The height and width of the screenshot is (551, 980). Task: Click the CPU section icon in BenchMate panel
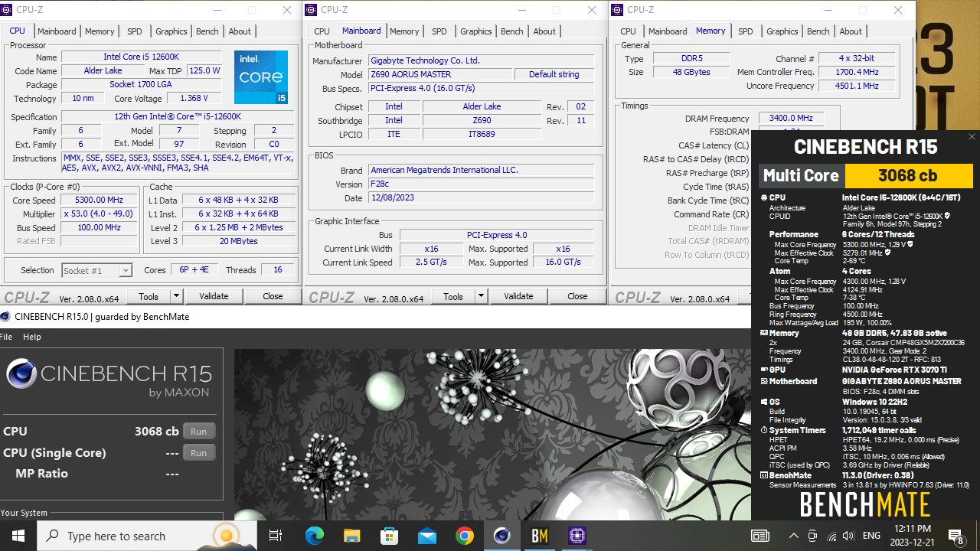tap(763, 197)
